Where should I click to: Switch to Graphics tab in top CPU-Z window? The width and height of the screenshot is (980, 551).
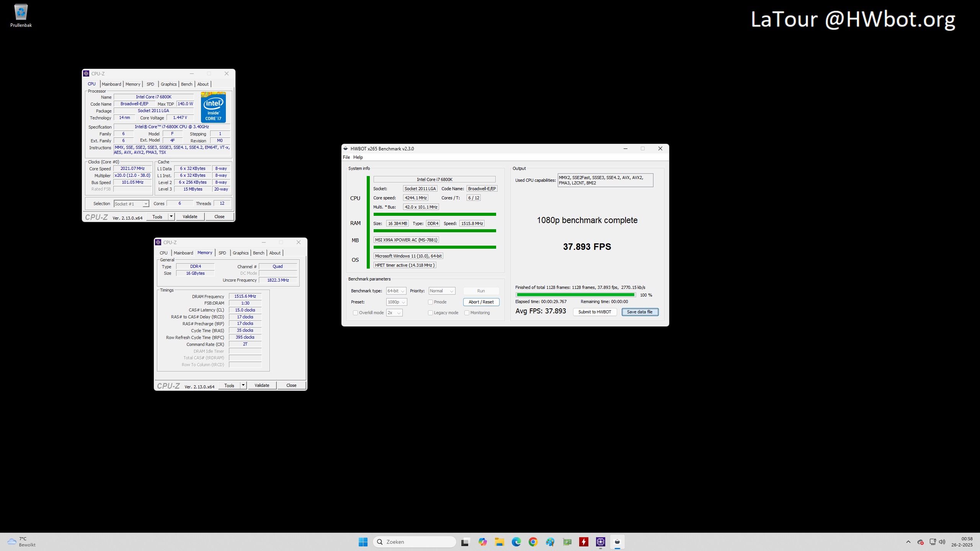pos(169,84)
